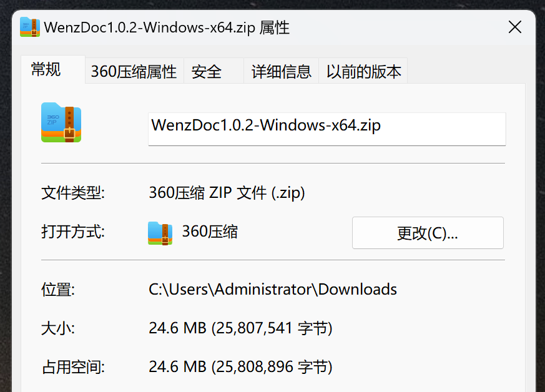Click the 占用空间 value 25,808,896 字节

click(x=240, y=367)
